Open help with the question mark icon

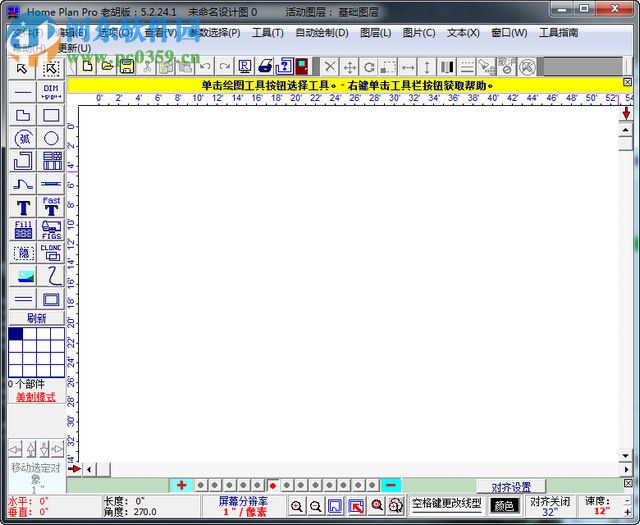click(284, 67)
